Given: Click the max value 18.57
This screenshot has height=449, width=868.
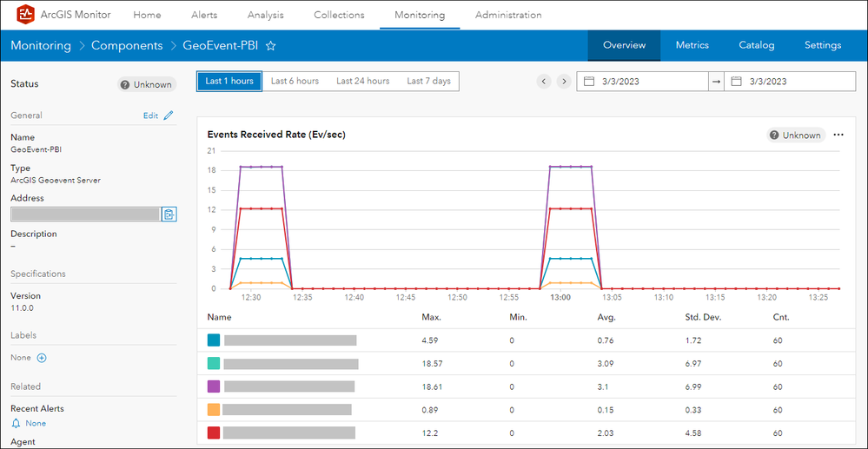Looking at the screenshot, I should click(431, 364).
